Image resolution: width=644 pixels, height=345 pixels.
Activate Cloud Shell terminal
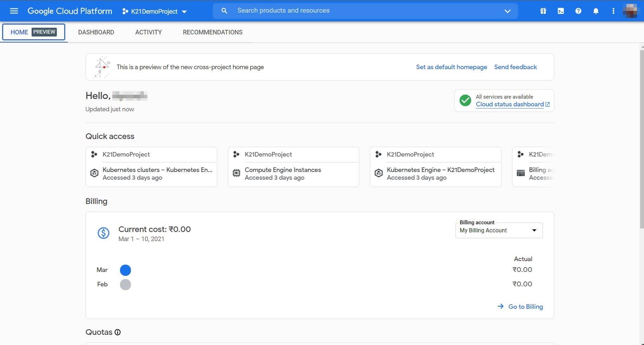coord(560,11)
